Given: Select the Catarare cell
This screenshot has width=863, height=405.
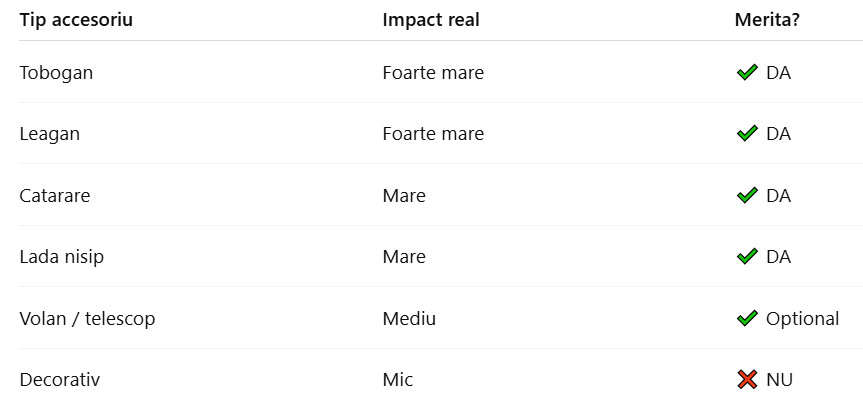Looking at the screenshot, I should (55, 196).
